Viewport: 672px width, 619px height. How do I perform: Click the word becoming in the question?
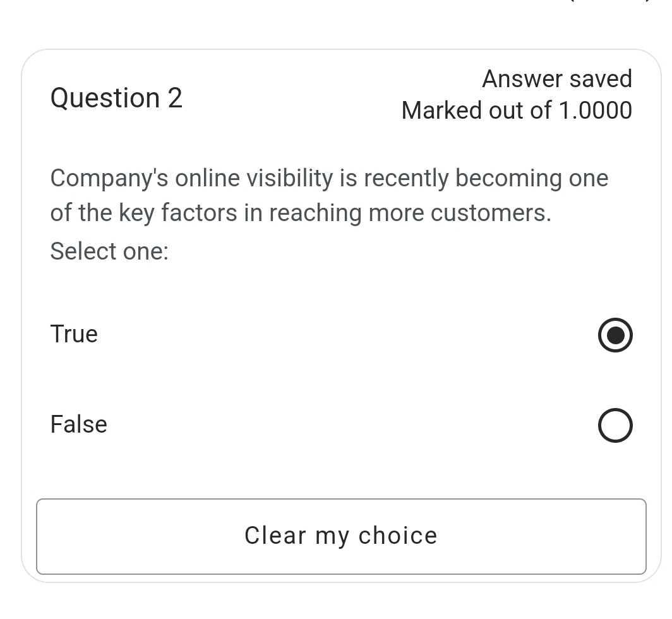tap(508, 179)
